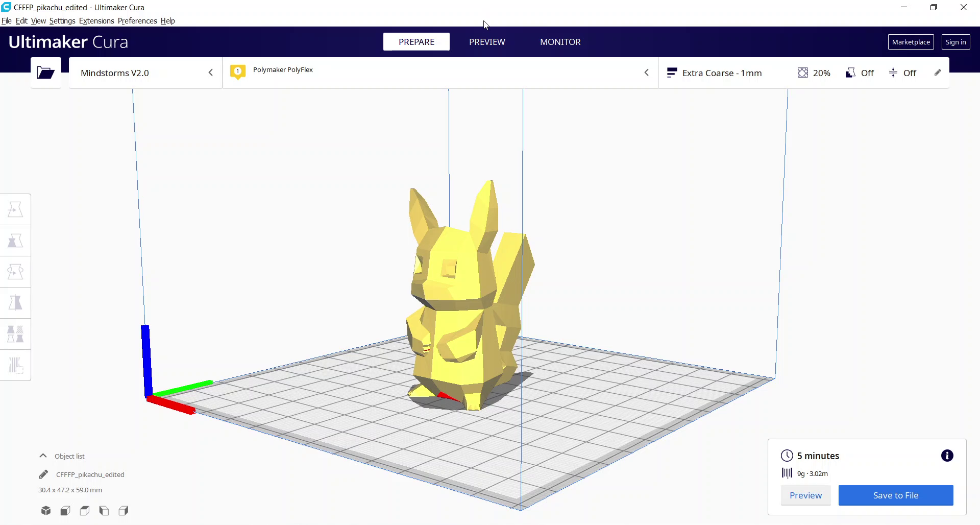Screen dimensions: 980x525
Task: Open the Extensions menu
Action: coord(96,20)
